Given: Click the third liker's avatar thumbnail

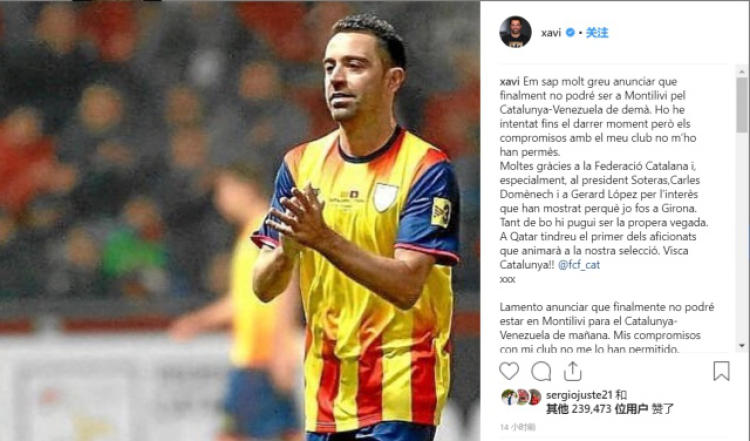Looking at the screenshot, I should click(x=534, y=397).
